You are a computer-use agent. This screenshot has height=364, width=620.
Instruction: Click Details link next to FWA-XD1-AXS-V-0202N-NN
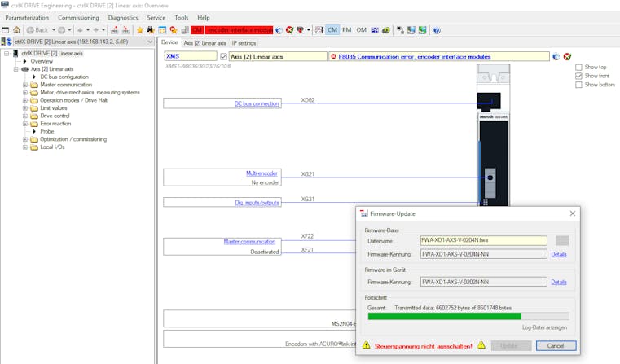559,282
